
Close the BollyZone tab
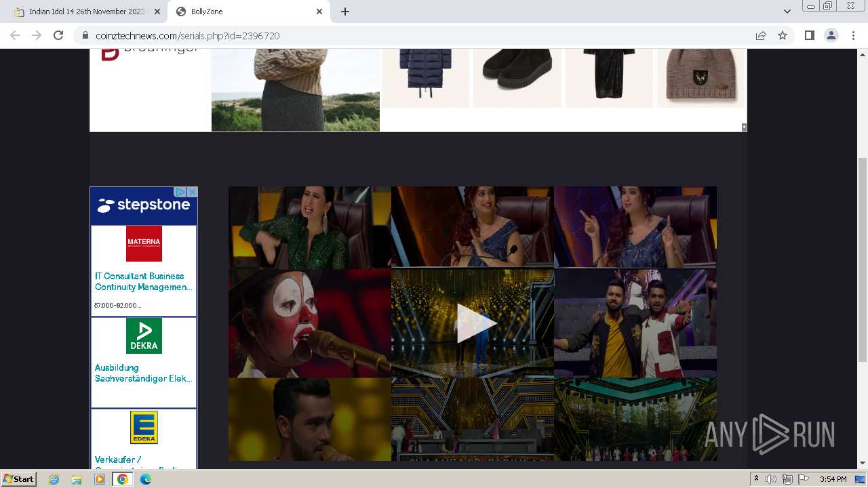pos(319,12)
